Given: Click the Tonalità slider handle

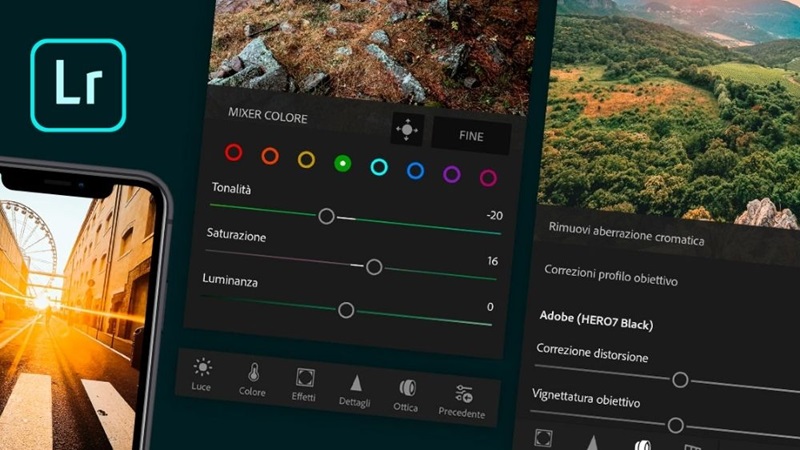Looking at the screenshot, I should (x=326, y=215).
